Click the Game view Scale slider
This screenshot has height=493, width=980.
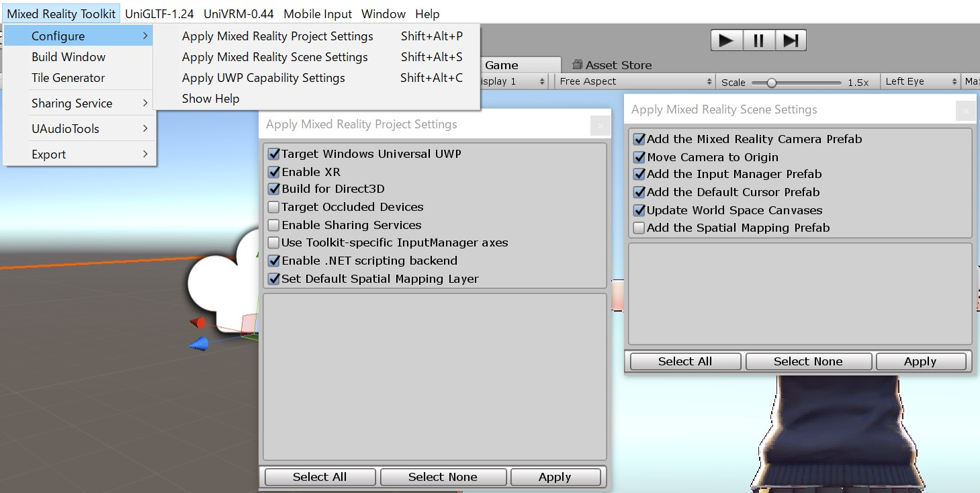click(x=796, y=83)
